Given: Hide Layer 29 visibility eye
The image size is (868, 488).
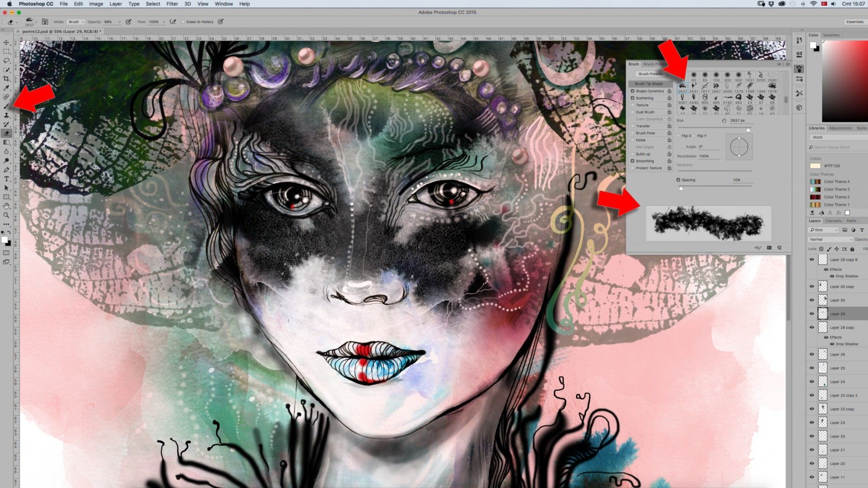Looking at the screenshot, I should pyautogui.click(x=812, y=314).
